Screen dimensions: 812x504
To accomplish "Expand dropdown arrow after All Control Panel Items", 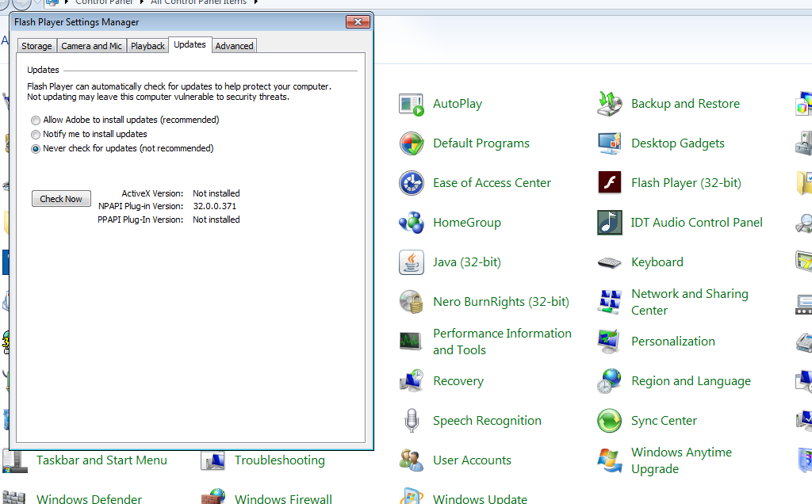I will click(256, 2).
